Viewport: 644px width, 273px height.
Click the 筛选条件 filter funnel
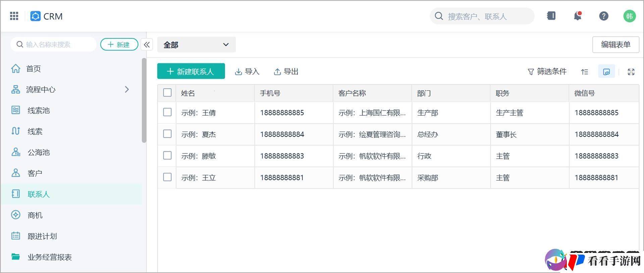[x=531, y=72]
